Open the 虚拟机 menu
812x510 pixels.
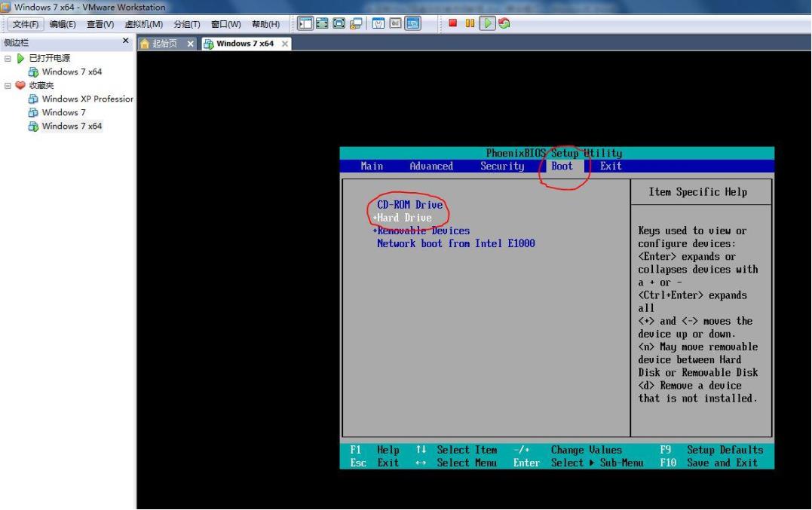pyautogui.click(x=142, y=23)
